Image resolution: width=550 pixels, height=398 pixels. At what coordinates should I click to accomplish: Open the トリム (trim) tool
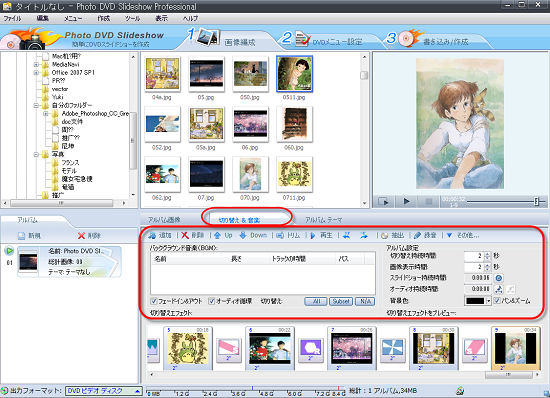280,235
